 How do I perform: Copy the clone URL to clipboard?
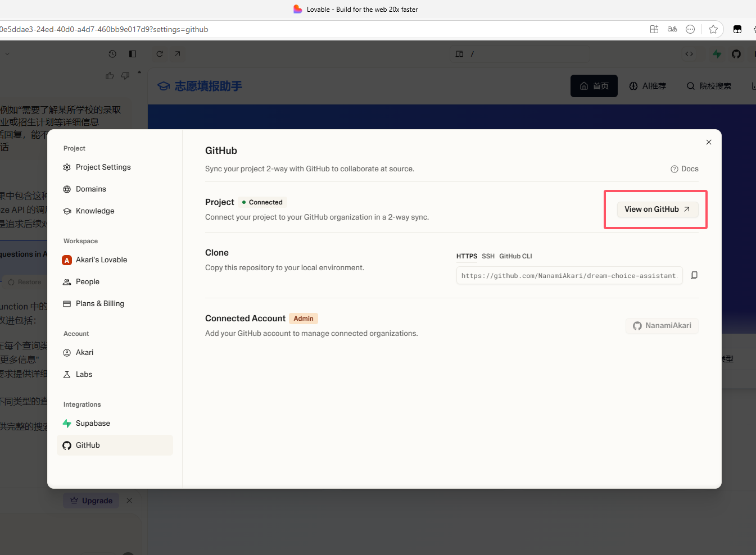tap(694, 275)
